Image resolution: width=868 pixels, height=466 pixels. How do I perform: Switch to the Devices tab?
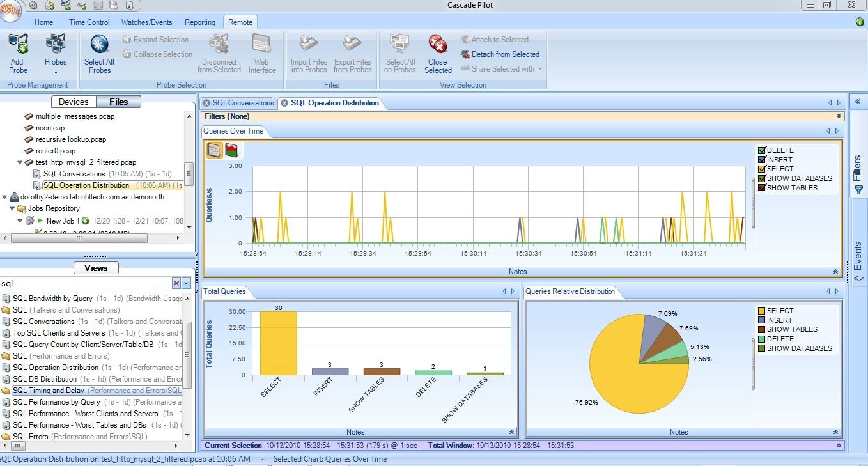pos(74,102)
